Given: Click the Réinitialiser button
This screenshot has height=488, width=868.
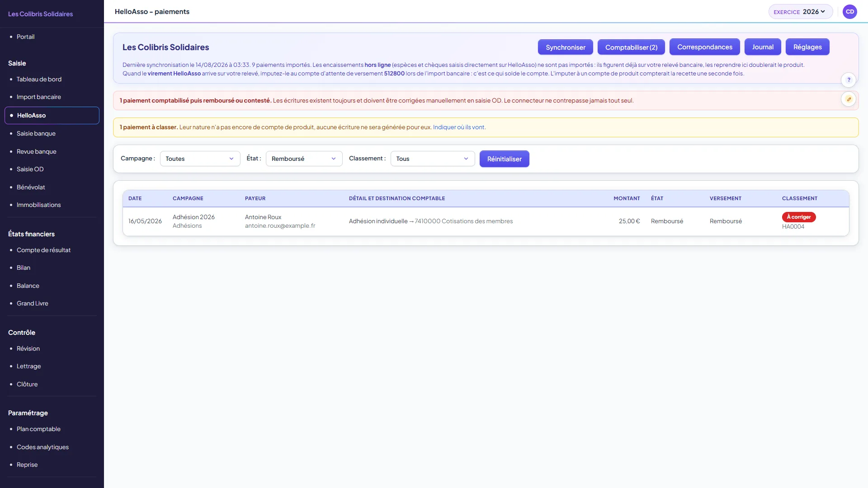Looking at the screenshot, I should click(504, 159).
